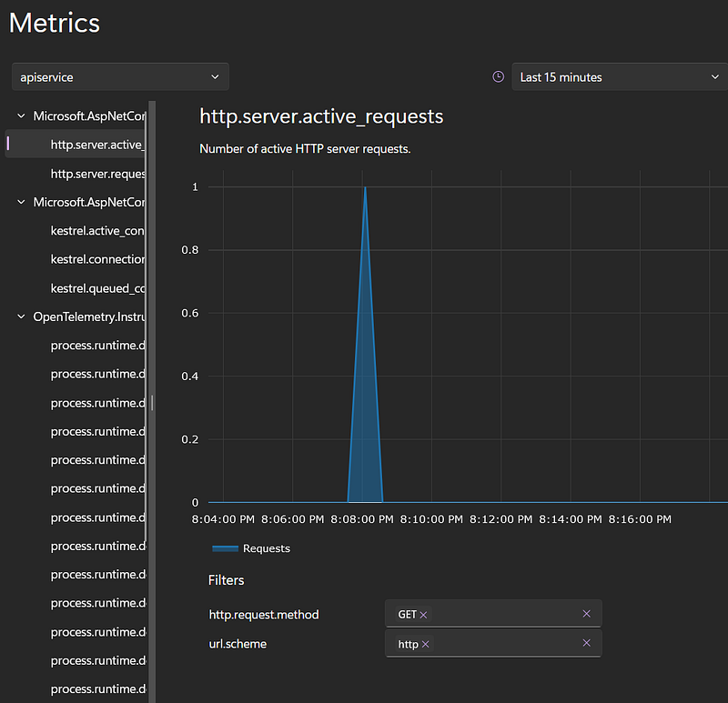Click the Requests legend entry
728x703 pixels.
click(x=251, y=548)
